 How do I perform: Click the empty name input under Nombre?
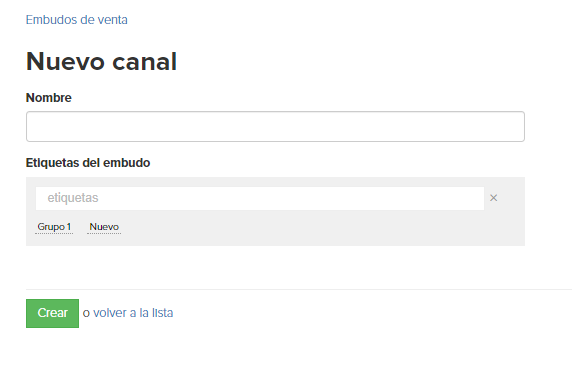click(x=275, y=127)
